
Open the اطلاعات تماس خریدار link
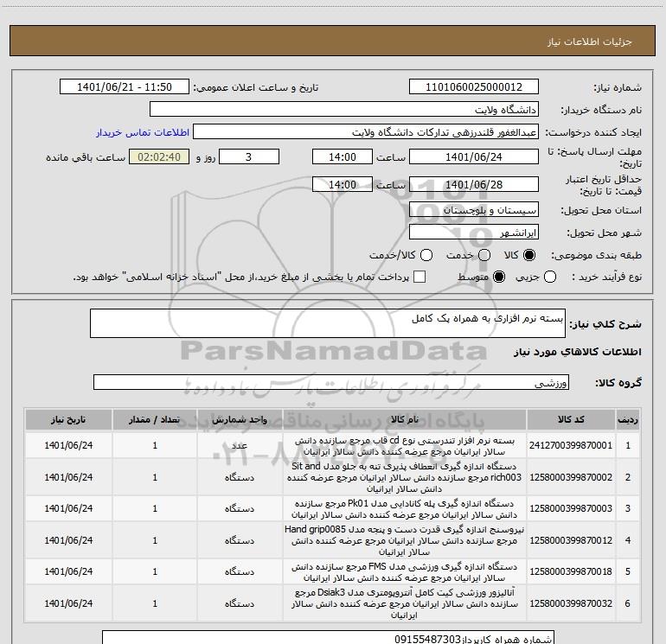click(143, 132)
